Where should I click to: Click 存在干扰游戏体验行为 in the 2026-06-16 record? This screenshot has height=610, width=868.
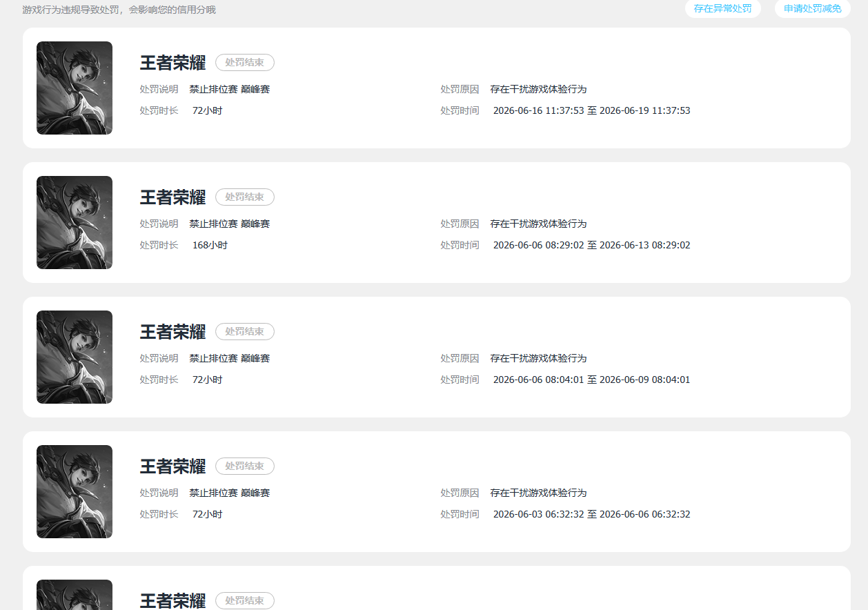pyautogui.click(x=539, y=89)
